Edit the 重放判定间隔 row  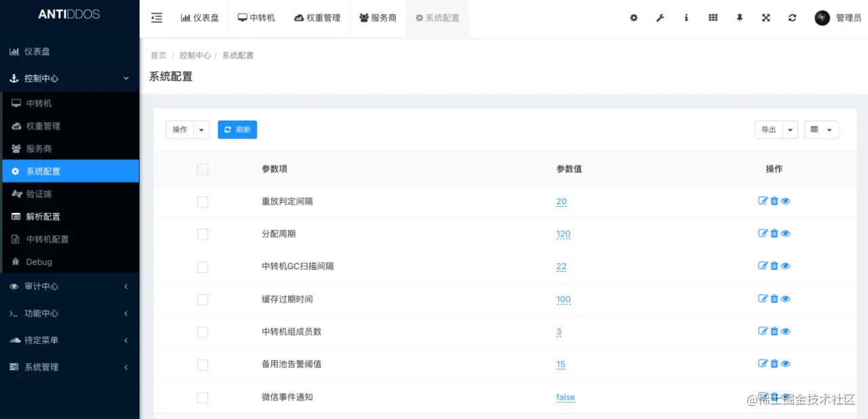click(x=763, y=201)
